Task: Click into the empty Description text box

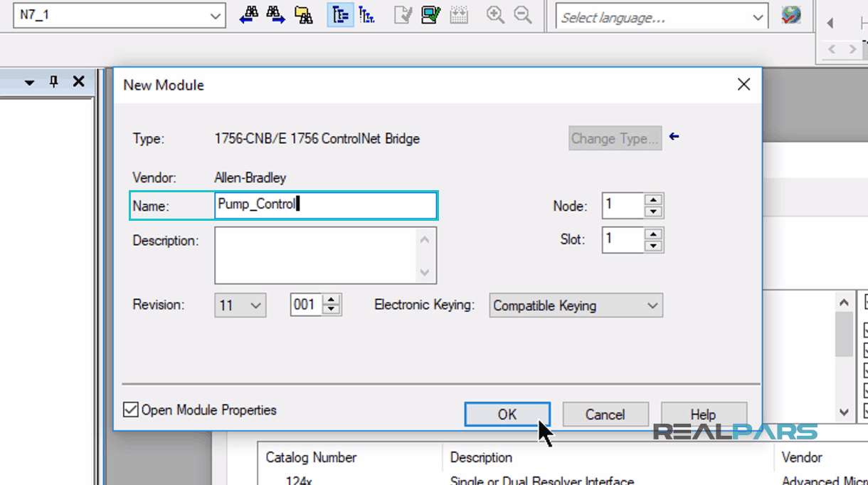Action: click(317, 255)
